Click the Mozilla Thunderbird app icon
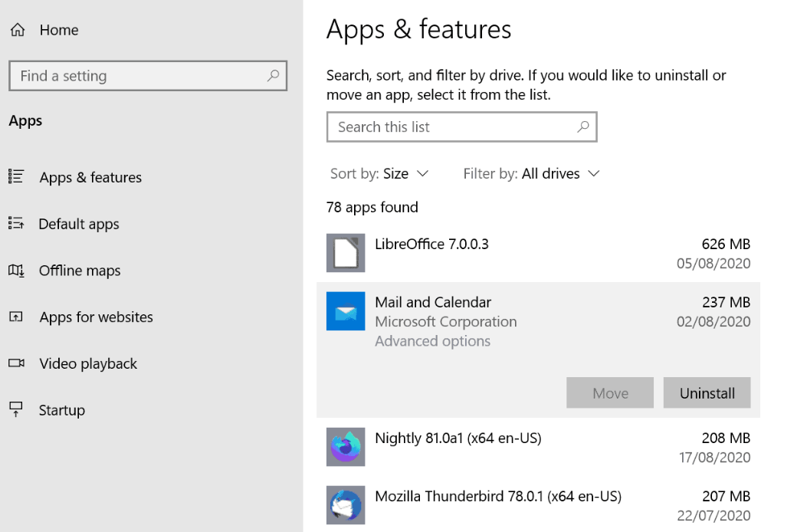807x532 pixels. click(346, 505)
